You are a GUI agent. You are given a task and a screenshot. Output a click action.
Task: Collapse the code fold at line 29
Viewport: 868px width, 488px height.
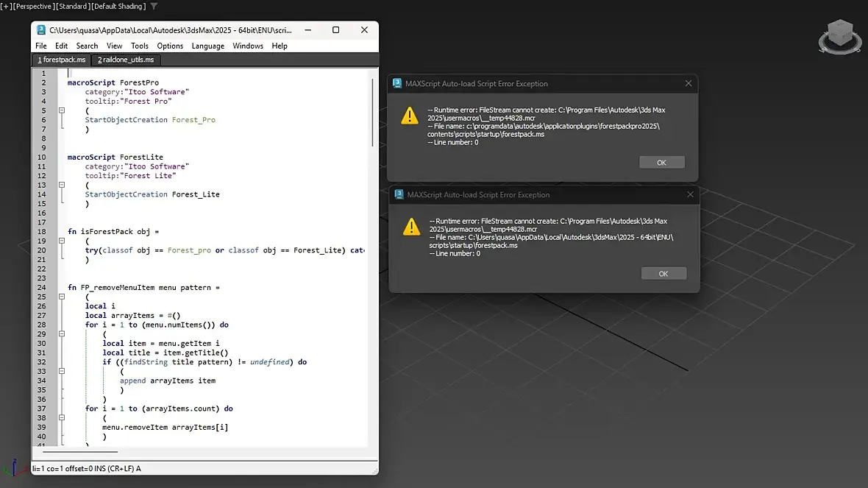point(62,334)
